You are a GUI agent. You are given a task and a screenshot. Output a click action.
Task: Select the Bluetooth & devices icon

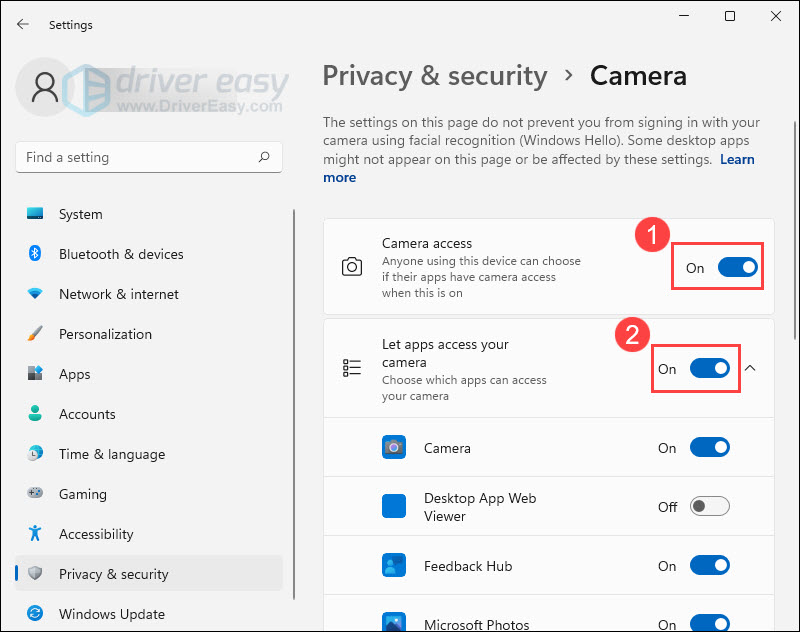[x=36, y=254]
